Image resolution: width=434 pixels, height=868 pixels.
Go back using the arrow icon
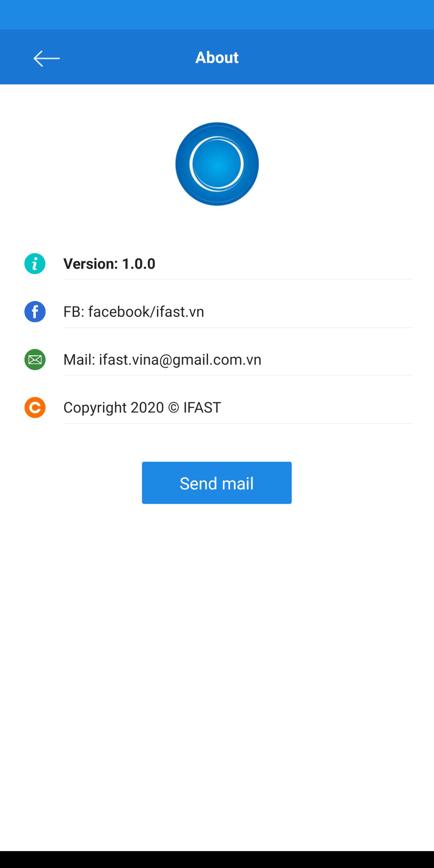point(46,58)
